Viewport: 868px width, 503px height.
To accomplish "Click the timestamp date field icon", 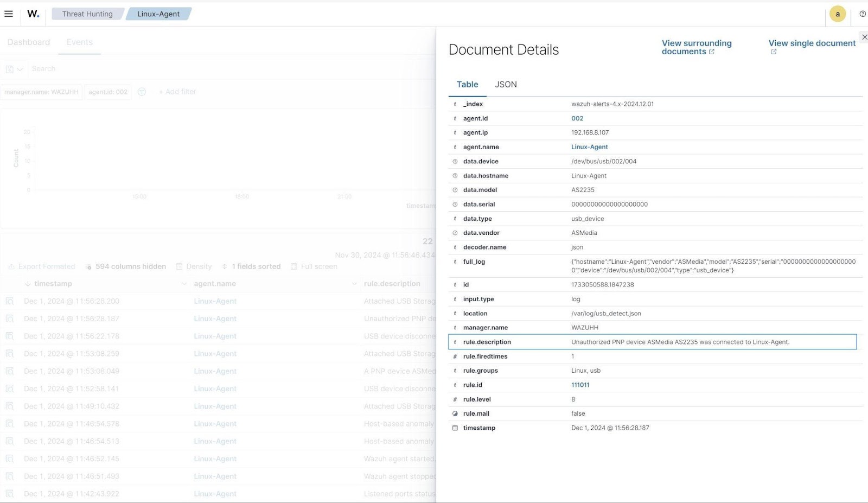I will pyautogui.click(x=455, y=428).
